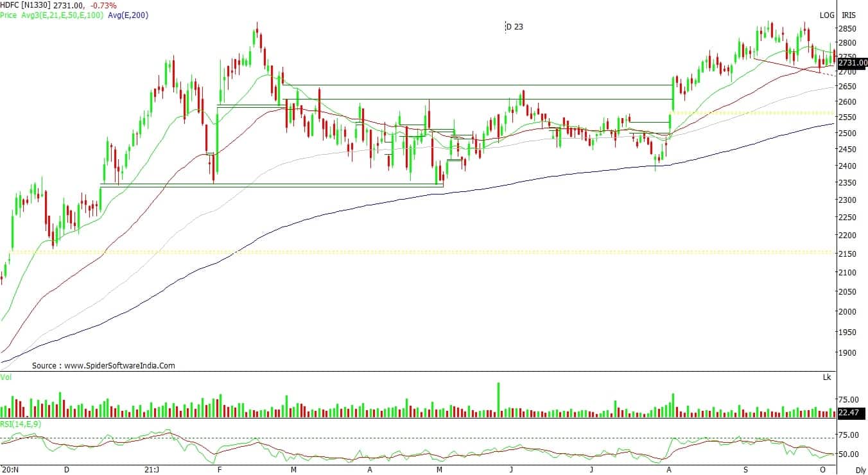
Task: Click the 2300 price axis label
Action: click(848, 200)
